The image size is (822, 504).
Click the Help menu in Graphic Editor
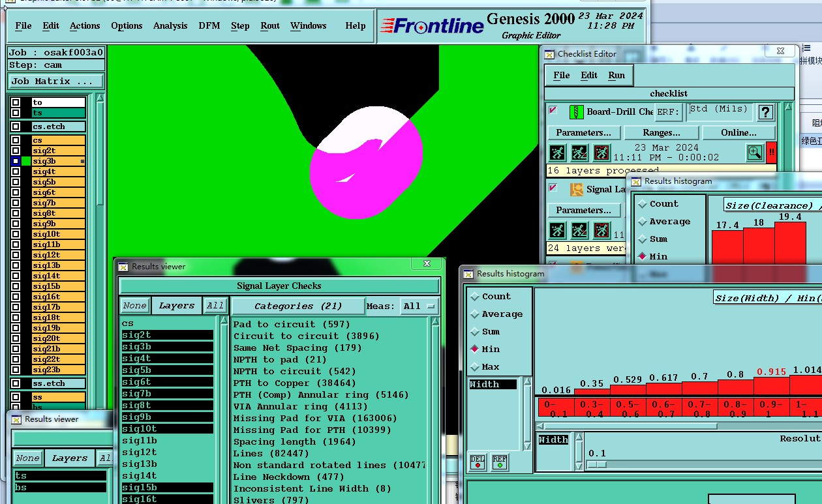point(356,26)
